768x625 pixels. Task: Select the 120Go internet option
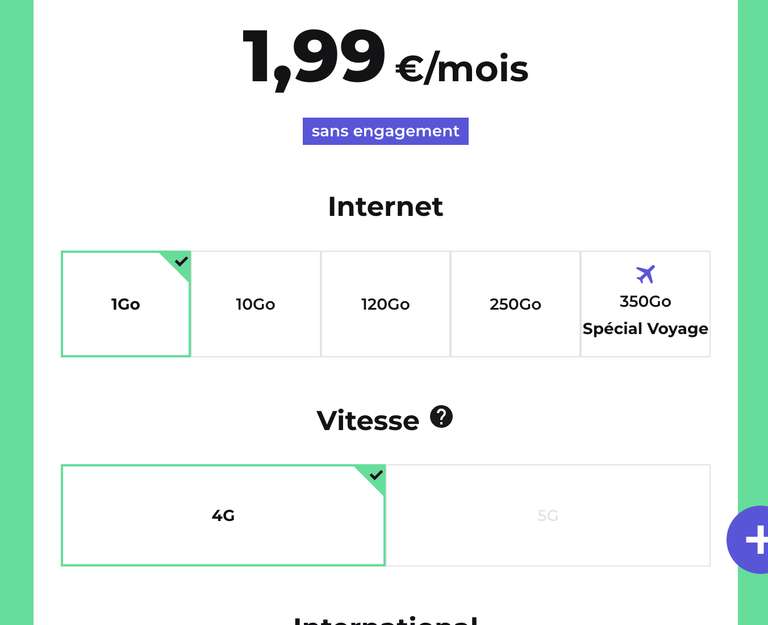385,304
